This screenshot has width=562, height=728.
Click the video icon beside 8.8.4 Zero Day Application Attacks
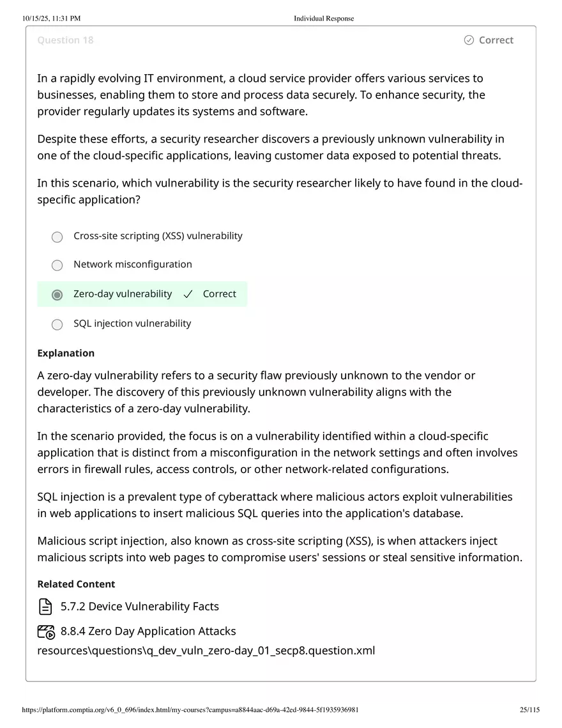click(45, 631)
